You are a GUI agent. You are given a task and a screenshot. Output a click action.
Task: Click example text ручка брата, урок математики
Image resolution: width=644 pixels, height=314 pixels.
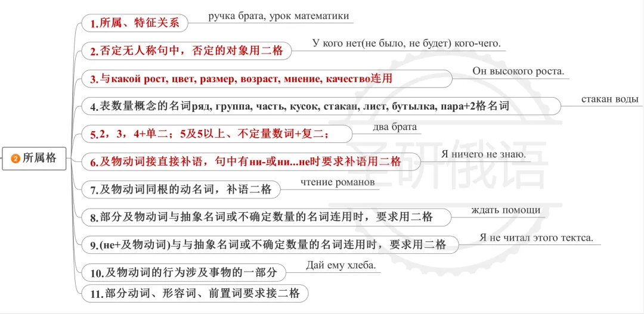(x=279, y=16)
